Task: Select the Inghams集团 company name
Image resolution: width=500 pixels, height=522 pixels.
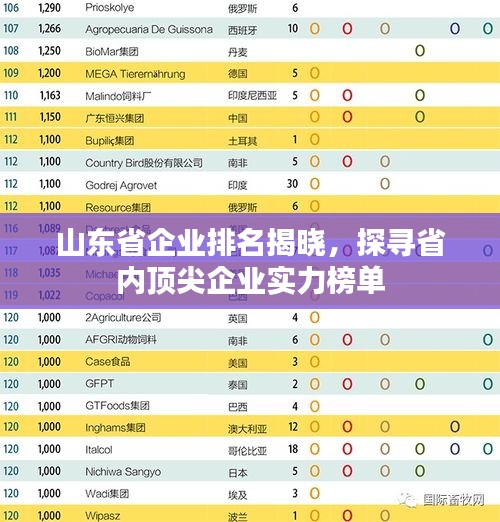Action: (115, 427)
